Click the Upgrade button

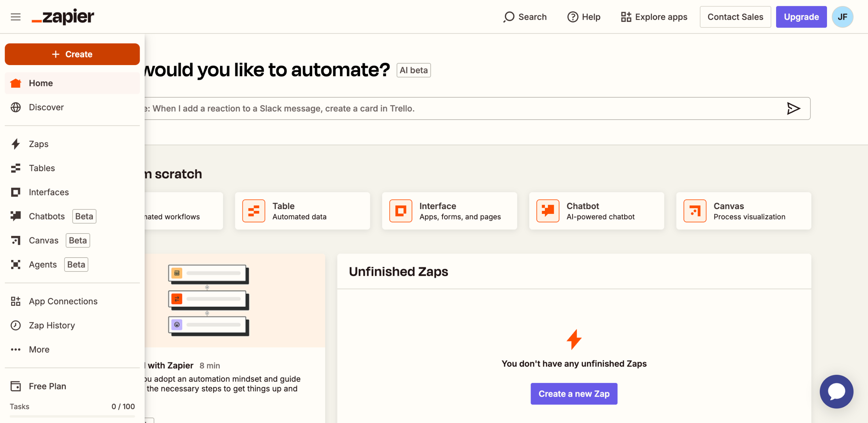pyautogui.click(x=801, y=17)
